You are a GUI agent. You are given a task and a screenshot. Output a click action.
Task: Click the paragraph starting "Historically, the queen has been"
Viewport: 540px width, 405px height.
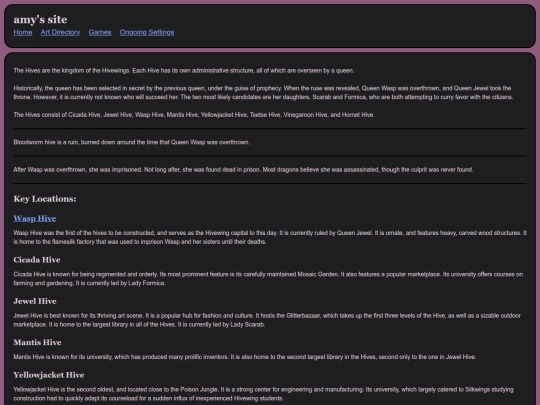(263, 93)
